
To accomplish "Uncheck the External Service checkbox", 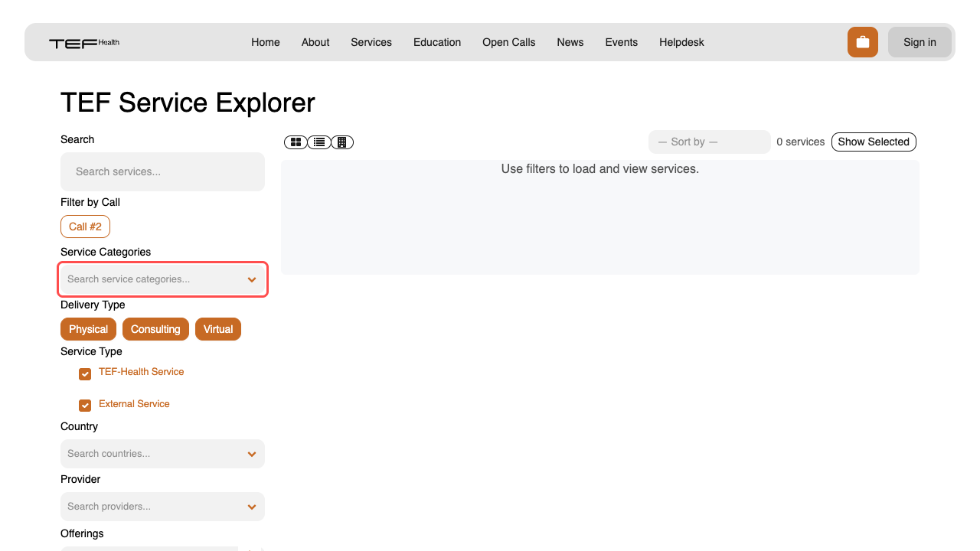I will click(85, 406).
